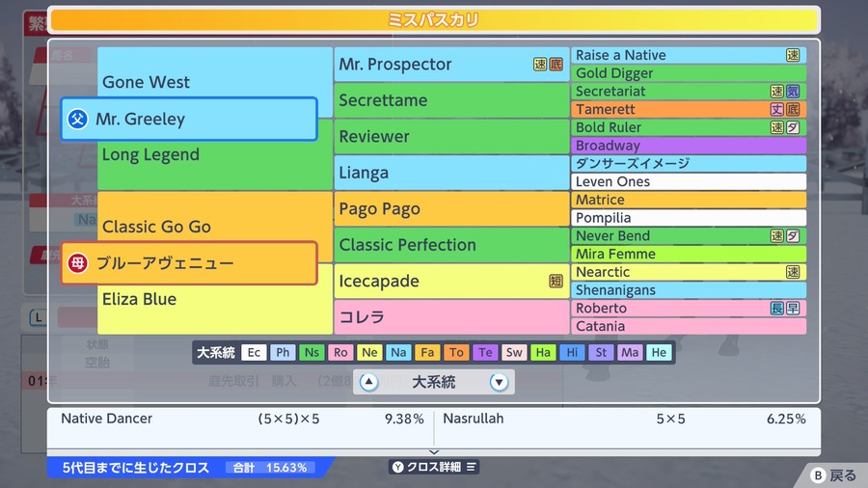868x488 pixels.
Task: Select Classic Perfection pedigree cell
Action: click(451, 245)
